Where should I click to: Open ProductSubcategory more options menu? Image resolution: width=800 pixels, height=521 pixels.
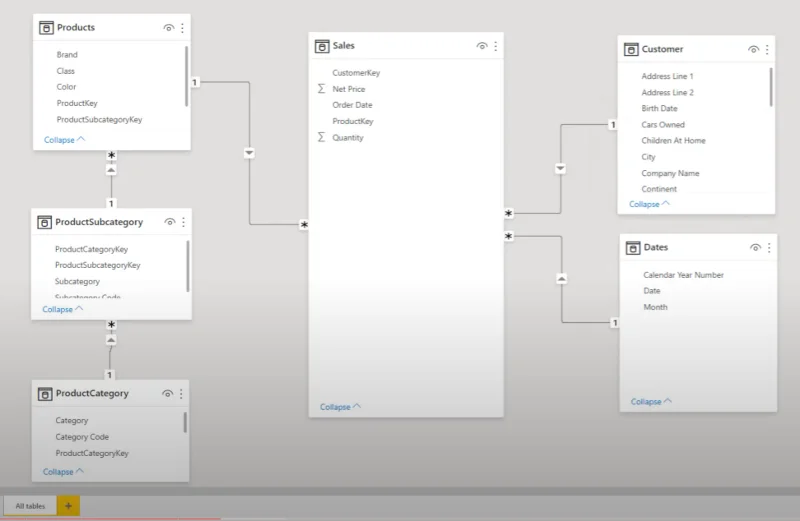tap(183, 222)
